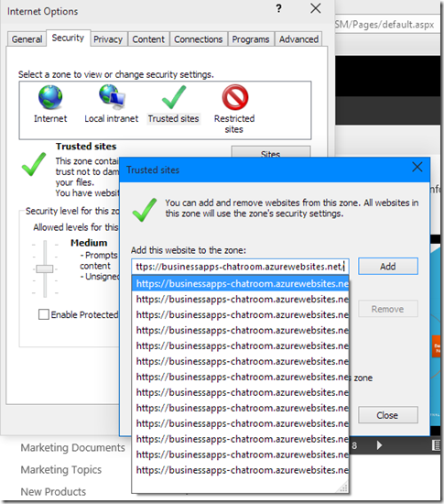This screenshot has height=504, width=444.
Task: Select the Restricted sites zone icon
Action: (235, 97)
